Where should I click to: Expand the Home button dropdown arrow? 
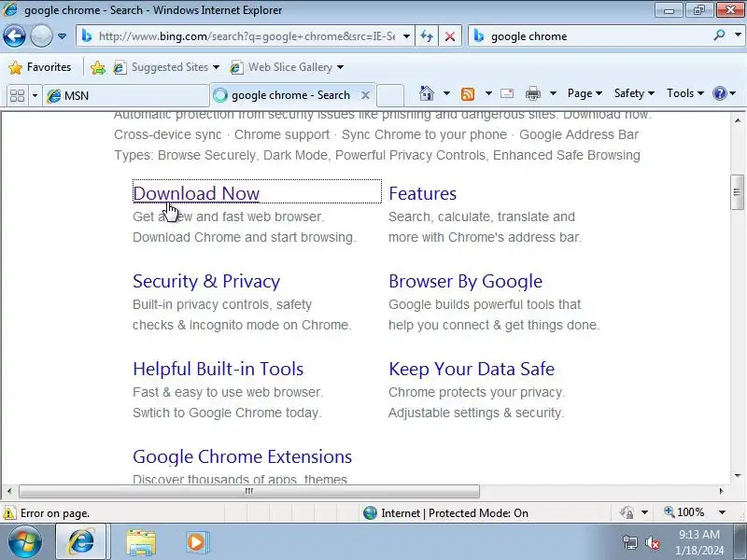coord(447,93)
